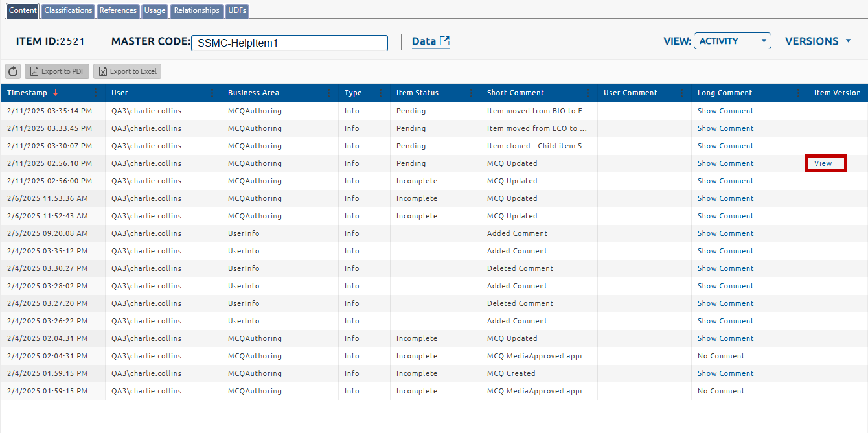Export the activity list to PDF
This screenshot has height=433, width=868.
(x=56, y=71)
